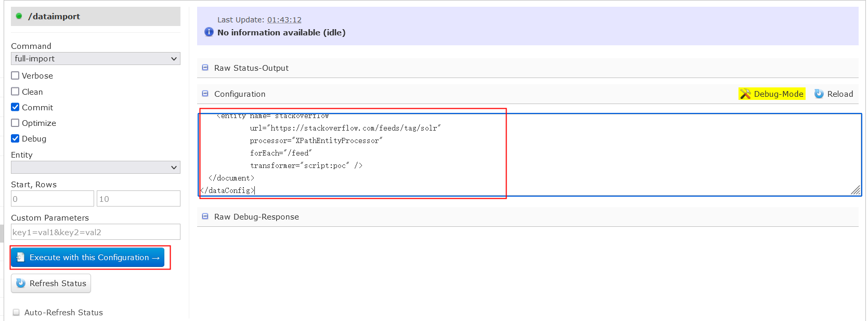Click the Command label

[x=31, y=46]
